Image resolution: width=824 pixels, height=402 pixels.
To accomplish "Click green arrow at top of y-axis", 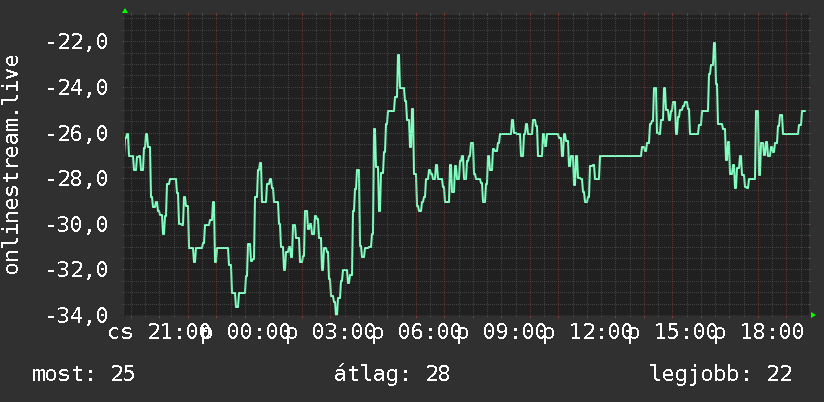I will coord(125,11).
